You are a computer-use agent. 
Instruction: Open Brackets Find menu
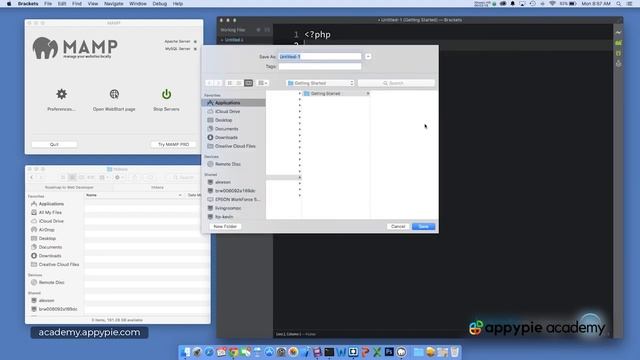click(77, 4)
